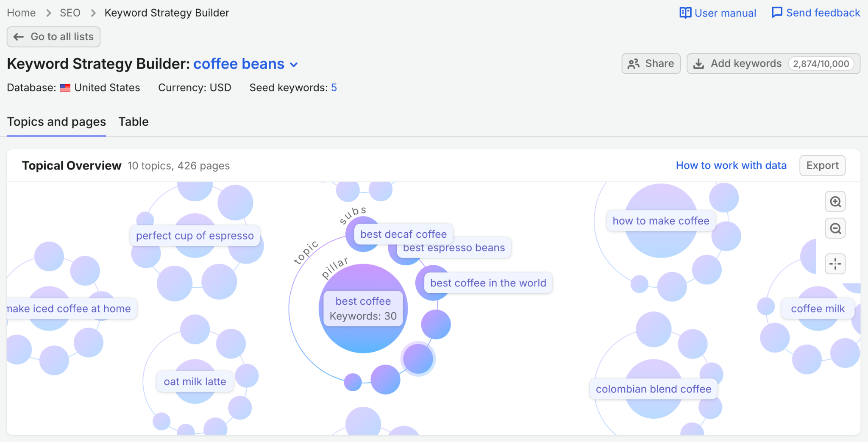Share this keyword list

pyautogui.click(x=651, y=64)
